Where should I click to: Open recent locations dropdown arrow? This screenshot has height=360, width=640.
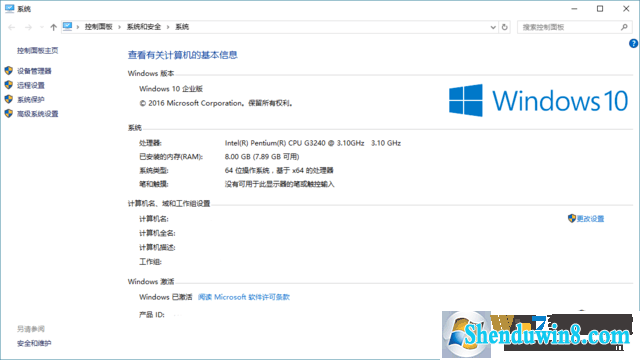[x=41, y=27]
